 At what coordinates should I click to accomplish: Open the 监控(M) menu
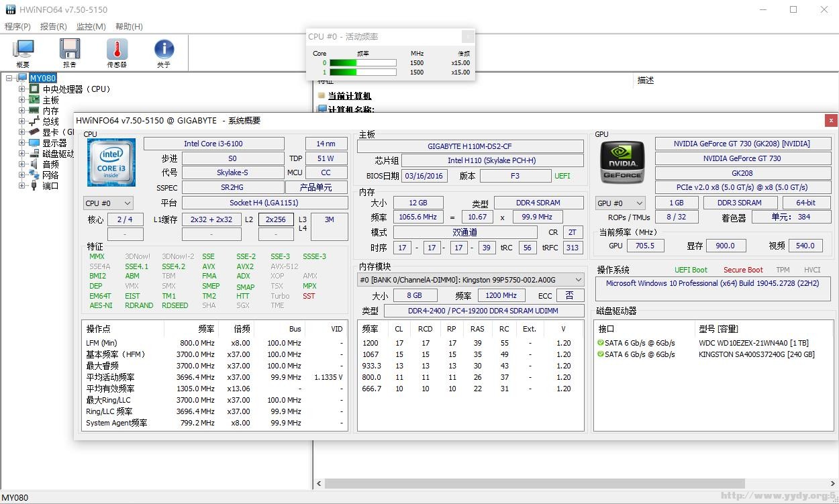pyautogui.click(x=91, y=27)
